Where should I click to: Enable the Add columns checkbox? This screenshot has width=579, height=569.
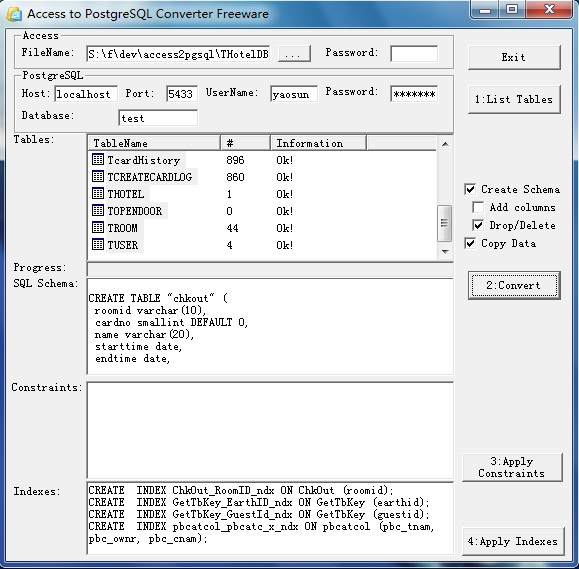[478, 207]
